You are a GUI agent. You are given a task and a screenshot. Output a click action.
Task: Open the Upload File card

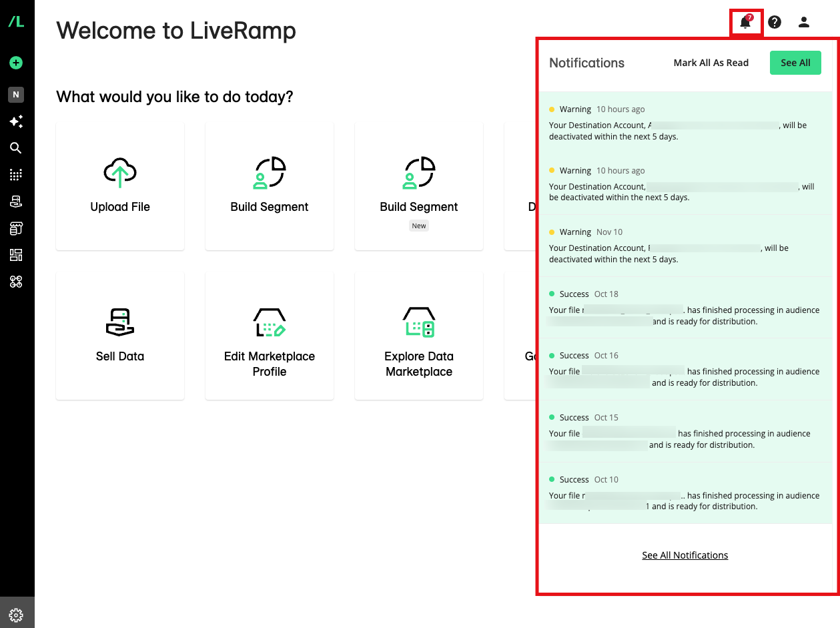coord(120,186)
